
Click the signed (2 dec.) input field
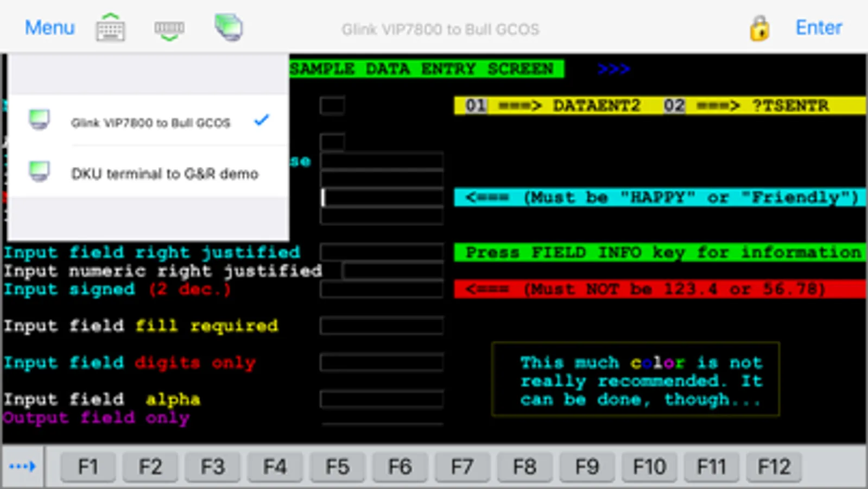point(382,289)
